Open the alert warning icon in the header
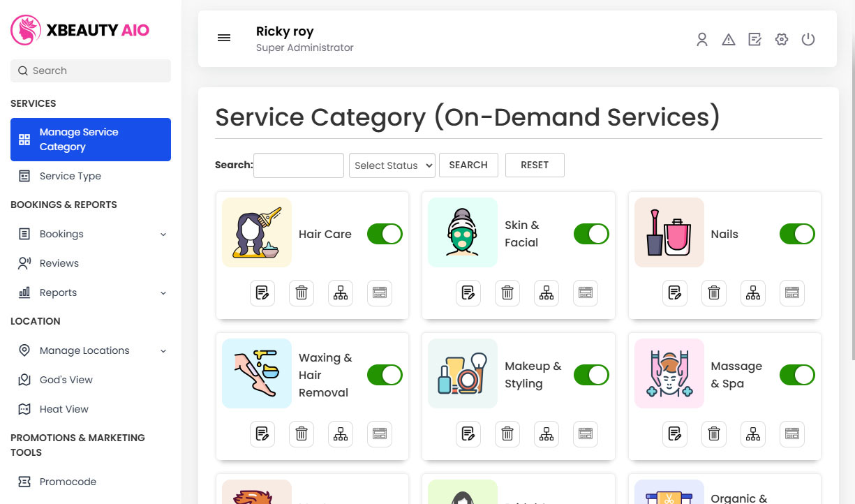 (x=728, y=39)
